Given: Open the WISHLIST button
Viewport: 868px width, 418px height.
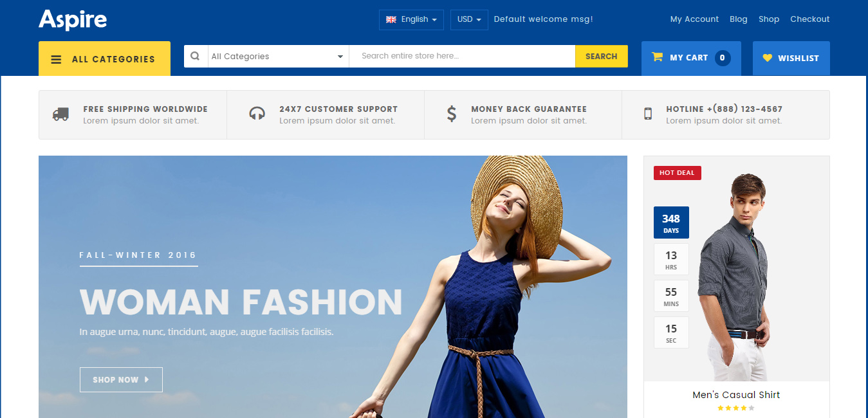Looking at the screenshot, I should pyautogui.click(x=791, y=58).
